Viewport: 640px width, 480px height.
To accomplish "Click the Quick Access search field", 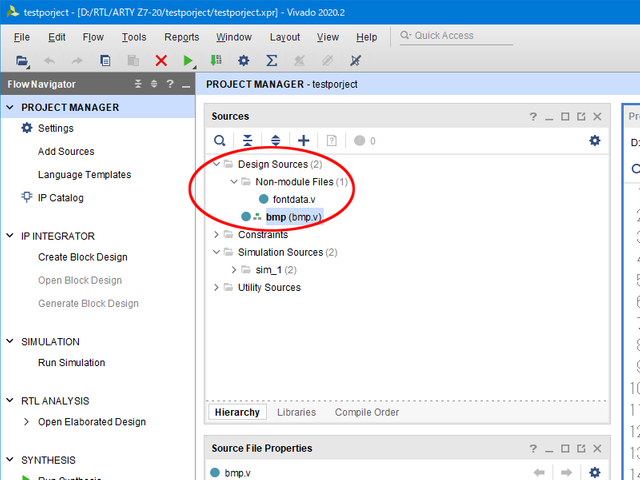I will pyautogui.click(x=465, y=36).
